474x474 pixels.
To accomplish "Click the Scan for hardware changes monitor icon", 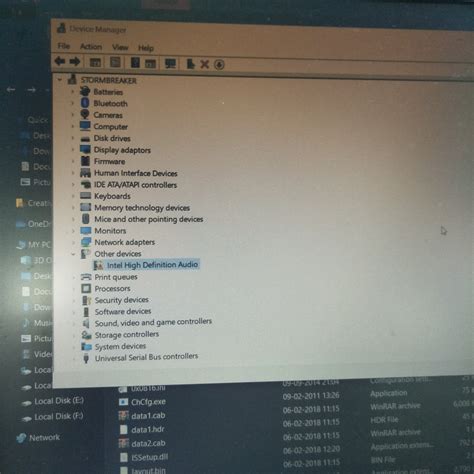I will coord(170,63).
